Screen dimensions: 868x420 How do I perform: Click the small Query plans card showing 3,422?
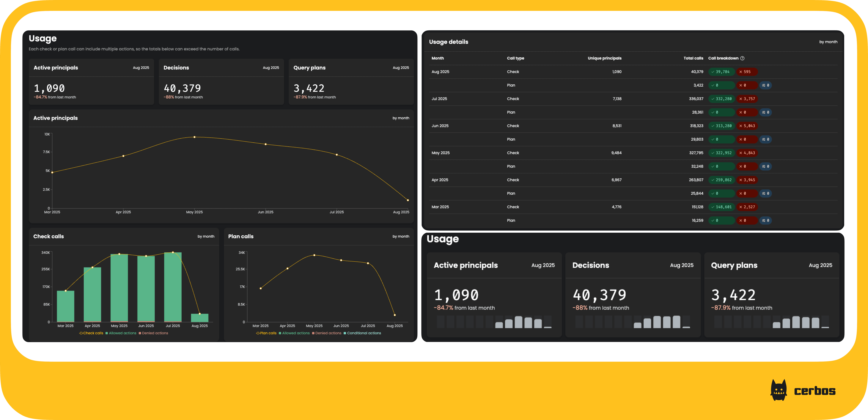(351, 82)
